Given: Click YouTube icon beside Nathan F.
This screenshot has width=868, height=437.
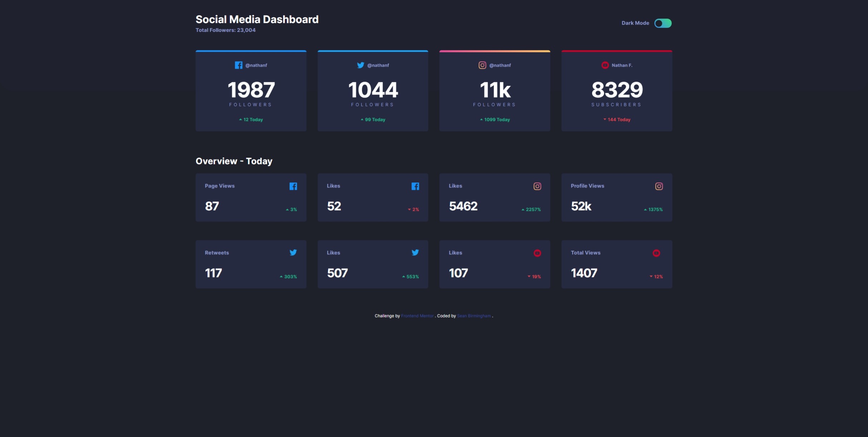Looking at the screenshot, I should tap(605, 65).
